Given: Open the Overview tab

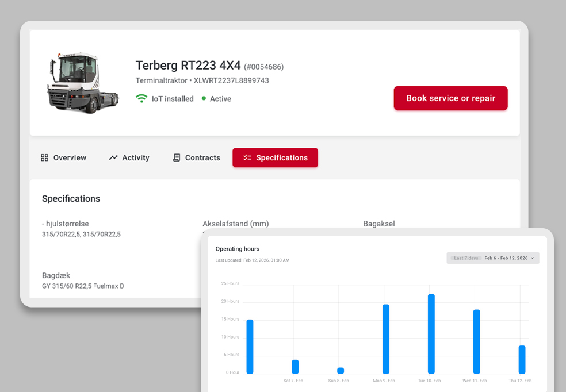Looking at the screenshot, I should [x=64, y=157].
